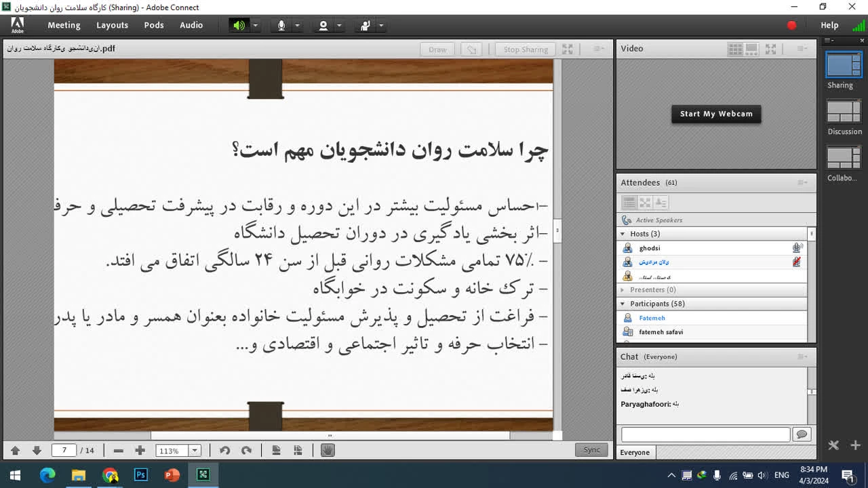The image size is (868, 488).
Task: Click the Start My Webcam button
Action: pyautogui.click(x=716, y=114)
